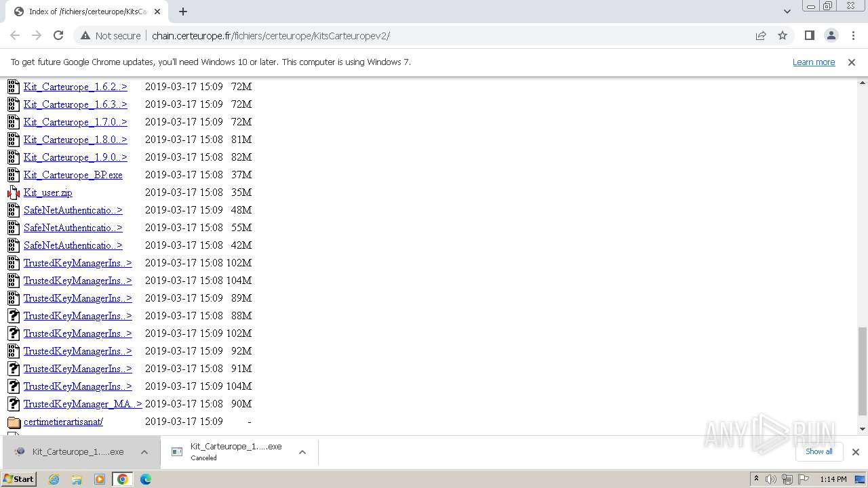Reload the page with refresh icon
Image resolution: width=868 pixels, height=488 pixels.
point(58,35)
